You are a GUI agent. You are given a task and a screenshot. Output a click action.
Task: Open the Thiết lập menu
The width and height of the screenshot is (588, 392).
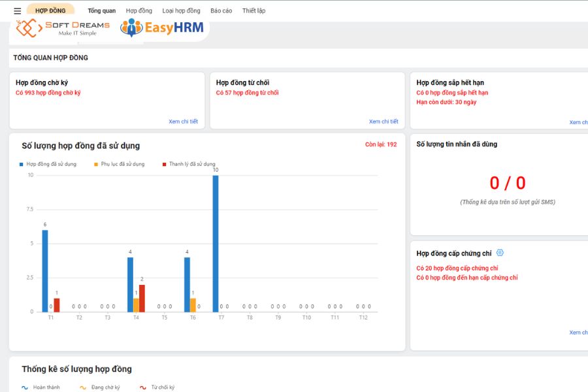(x=254, y=11)
